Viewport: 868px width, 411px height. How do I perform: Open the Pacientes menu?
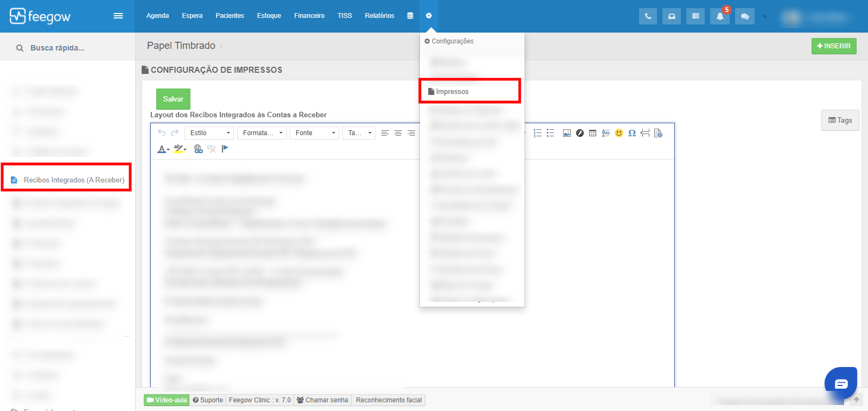[229, 16]
